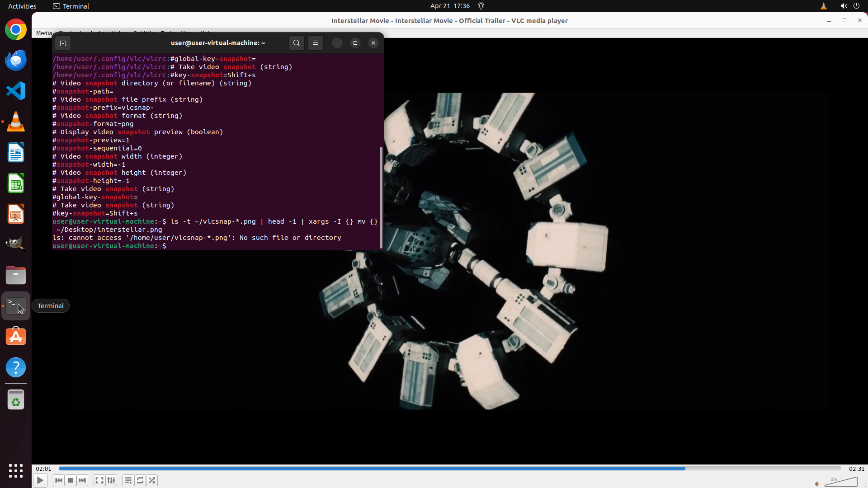Open the terminal search
The height and width of the screenshot is (488, 868).
point(296,43)
